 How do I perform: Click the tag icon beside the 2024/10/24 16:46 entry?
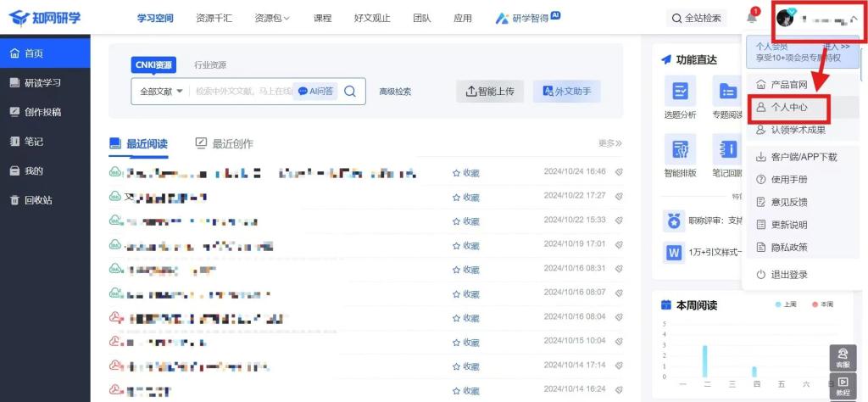(x=619, y=172)
